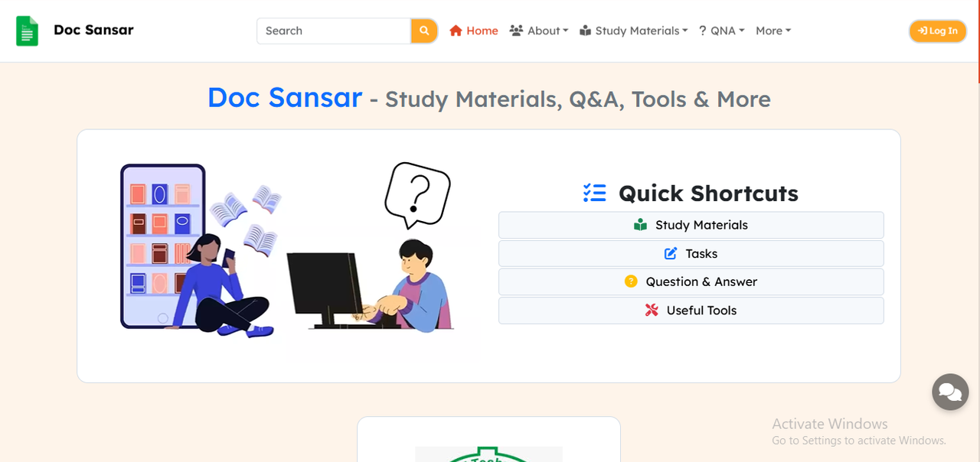Click the red house Home icon
The width and height of the screenshot is (980, 462).
[456, 31]
